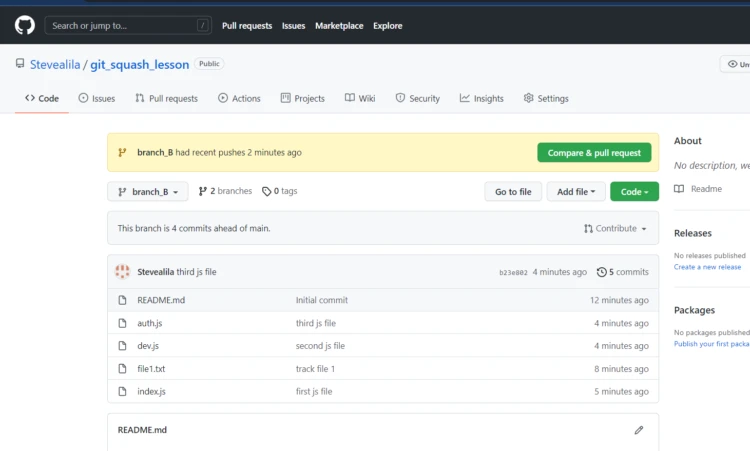Viewport: 750px width, 451px height.
Task: Click the 2 branches link
Action: point(225,191)
